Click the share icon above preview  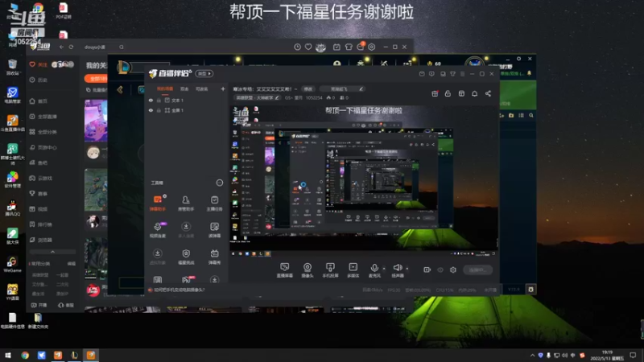tap(488, 93)
